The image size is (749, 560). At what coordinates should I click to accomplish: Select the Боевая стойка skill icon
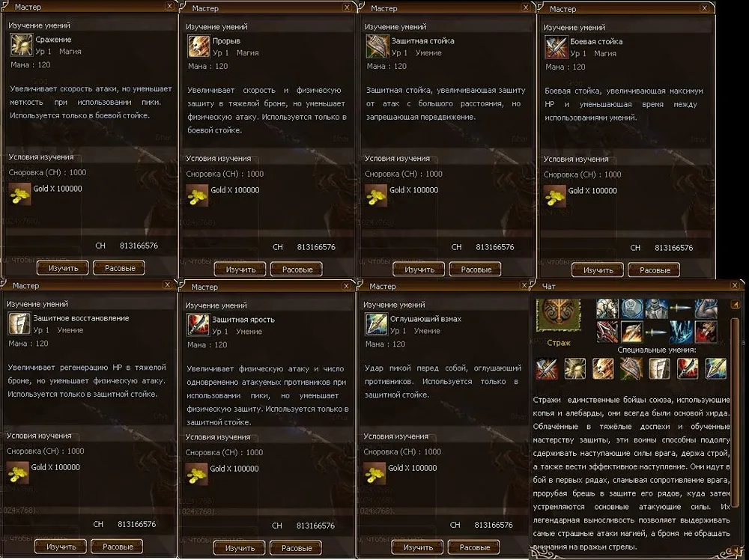(x=556, y=47)
